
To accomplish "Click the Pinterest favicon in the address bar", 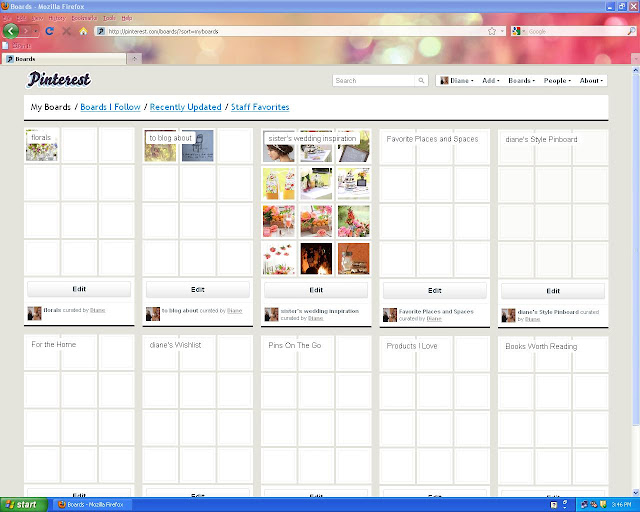I will [x=101, y=31].
